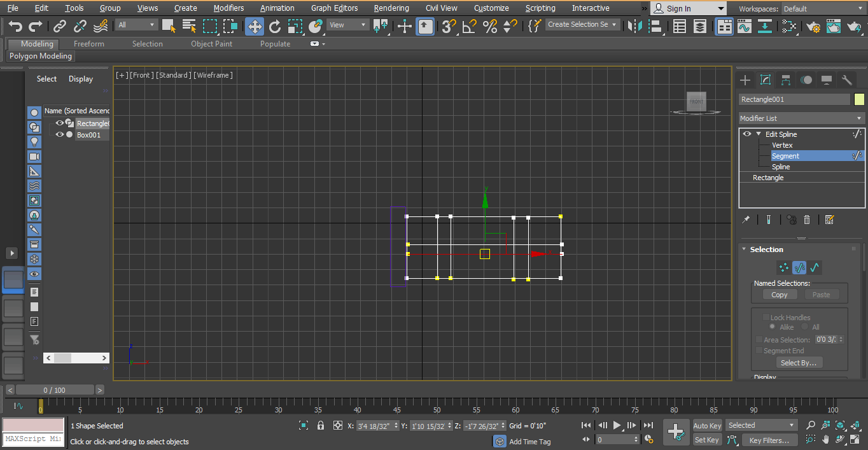Viewport: 868px width, 450px height.
Task: Enable Auto Key animation mode
Action: pos(707,425)
